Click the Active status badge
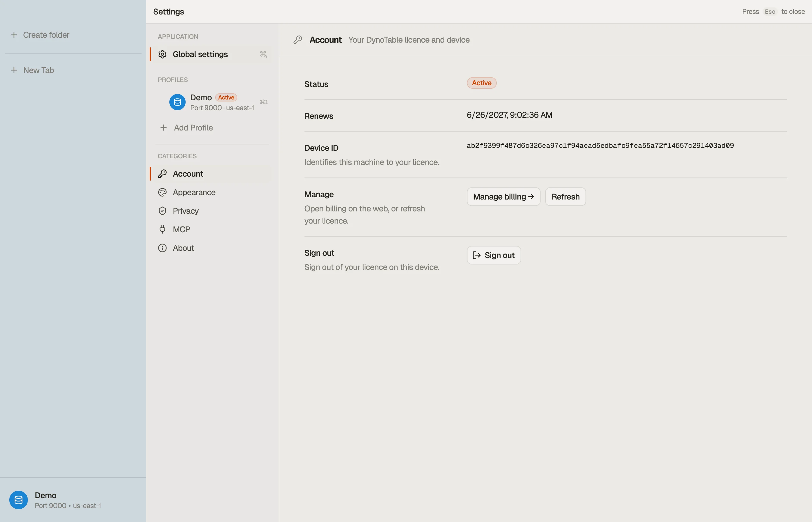Viewport: 812px width, 522px height. click(482, 83)
